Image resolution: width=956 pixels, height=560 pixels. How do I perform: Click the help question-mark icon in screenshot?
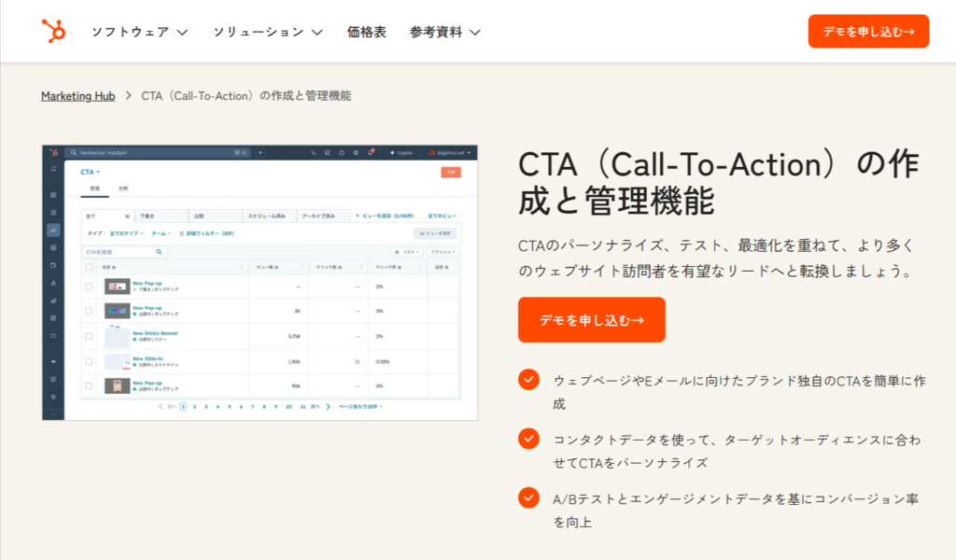click(342, 152)
